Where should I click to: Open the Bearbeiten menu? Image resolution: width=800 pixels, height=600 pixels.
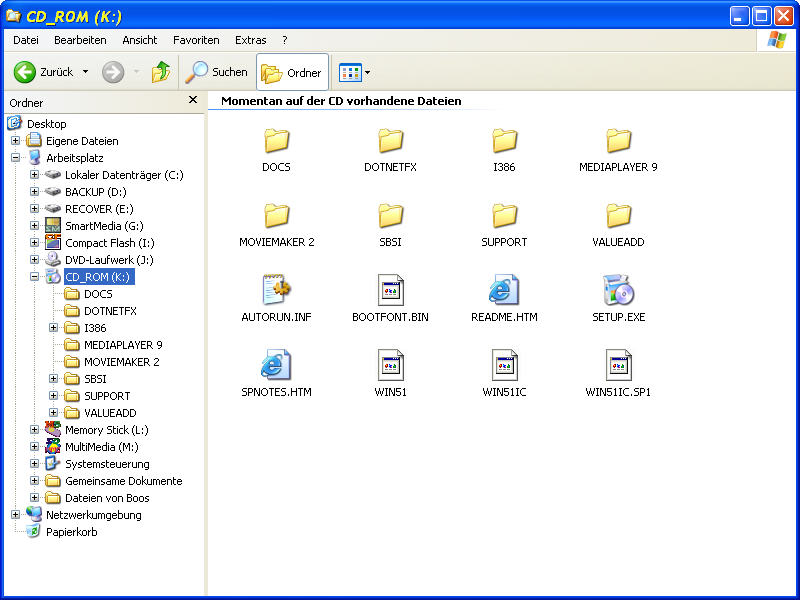coord(80,40)
